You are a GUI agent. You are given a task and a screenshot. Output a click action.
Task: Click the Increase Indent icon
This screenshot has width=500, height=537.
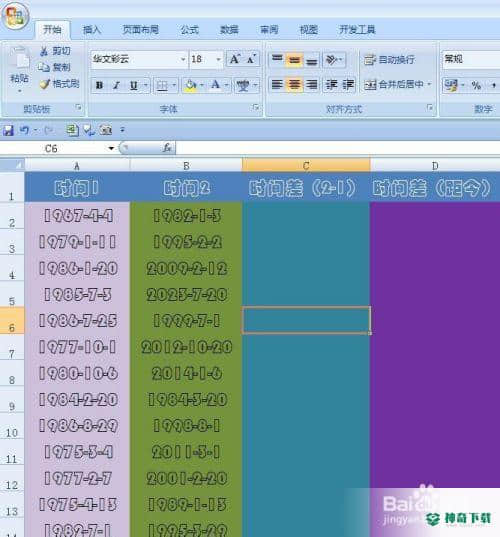point(348,85)
